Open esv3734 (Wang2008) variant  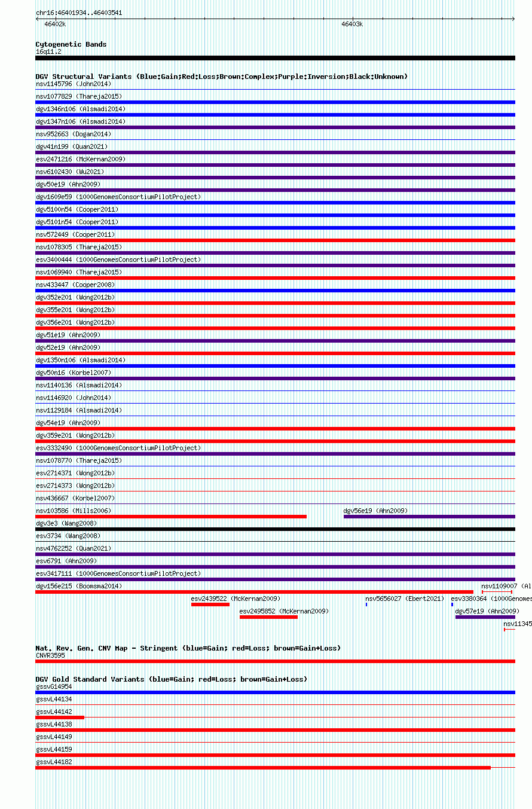click(68, 536)
